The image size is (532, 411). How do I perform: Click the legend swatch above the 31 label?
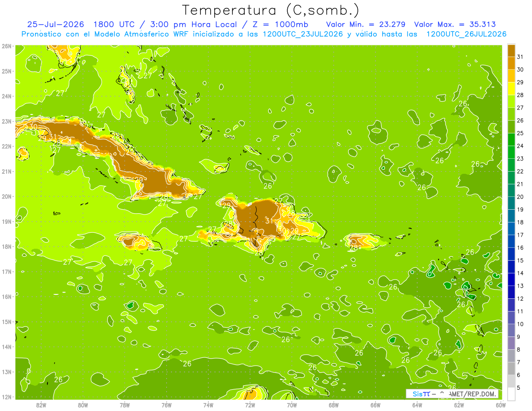[x=512, y=51]
